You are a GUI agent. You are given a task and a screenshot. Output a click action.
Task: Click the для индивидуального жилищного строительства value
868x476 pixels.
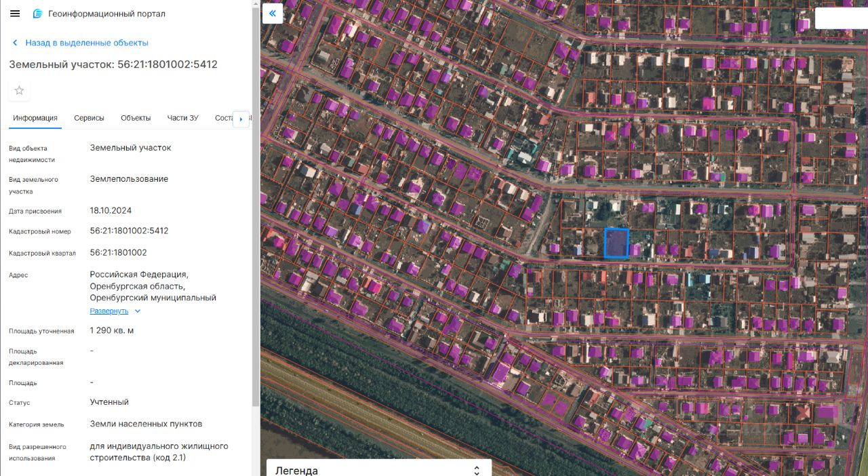coord(159,452)
